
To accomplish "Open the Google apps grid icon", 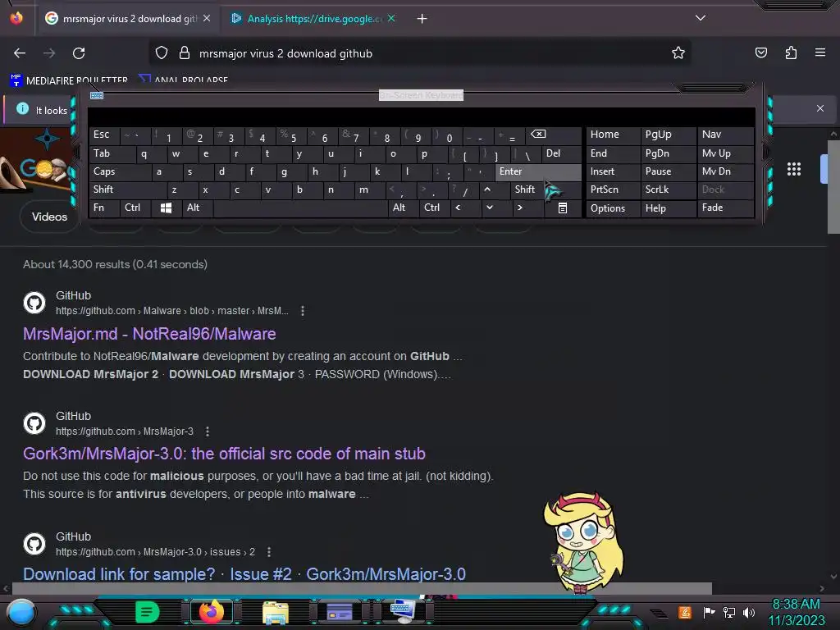I will tap(794, 169).
